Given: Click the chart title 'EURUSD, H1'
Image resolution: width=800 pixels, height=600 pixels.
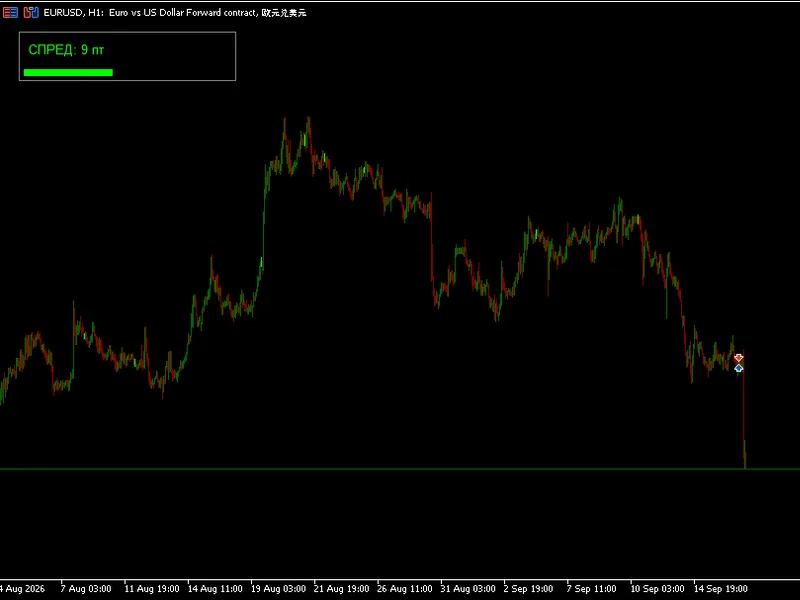Looking at the screenshot, I should (x=73, y=13).
